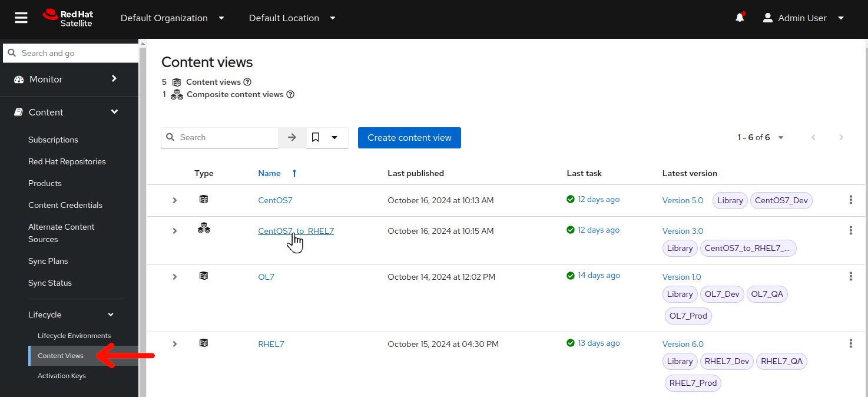Viewport: 868px width, 397px height.
Task: Click the help icon next to Composite content views
Action: (290, 94)
